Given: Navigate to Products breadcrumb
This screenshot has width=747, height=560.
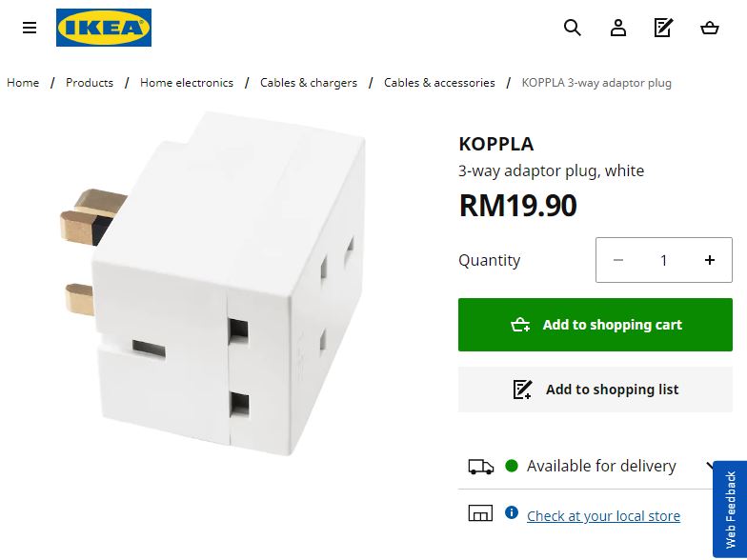Looking at the screenshot, I should (x=90, y=83).
